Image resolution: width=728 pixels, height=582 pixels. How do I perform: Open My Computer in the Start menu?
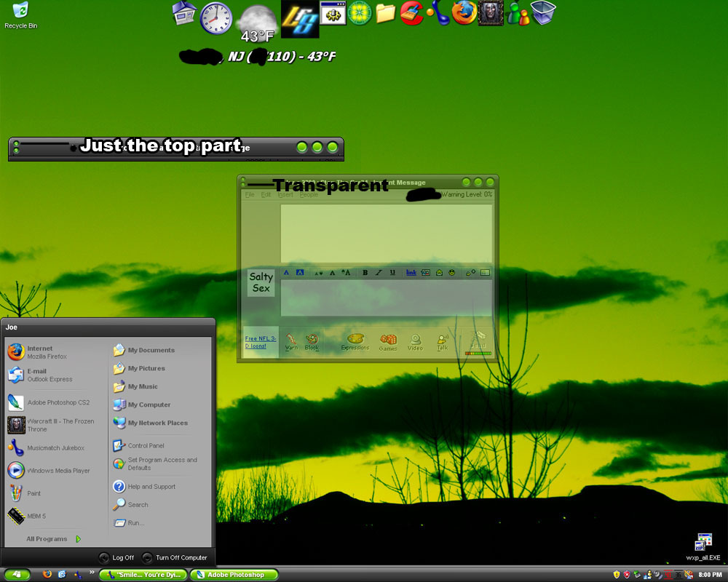pyautogui.click(x=142, y=404)
